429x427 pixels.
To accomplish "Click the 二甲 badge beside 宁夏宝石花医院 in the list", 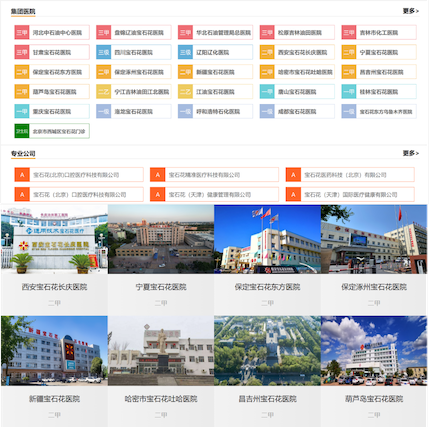I will 349,52.
